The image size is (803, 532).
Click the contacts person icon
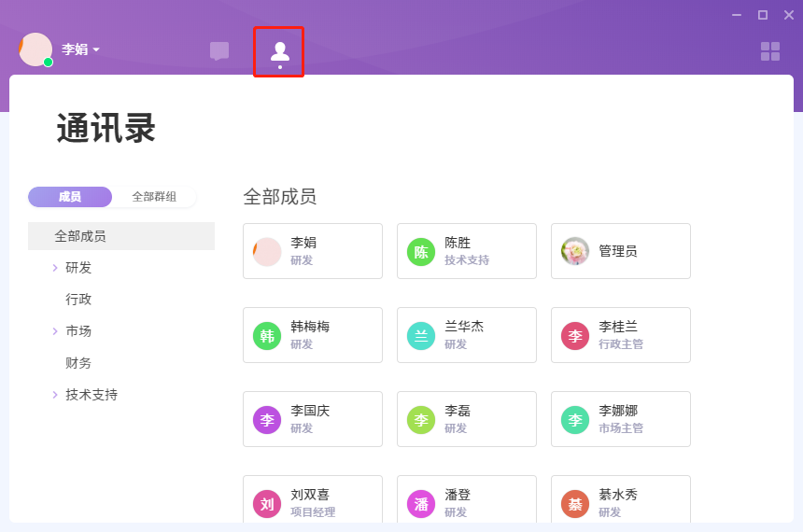(279, 51)
